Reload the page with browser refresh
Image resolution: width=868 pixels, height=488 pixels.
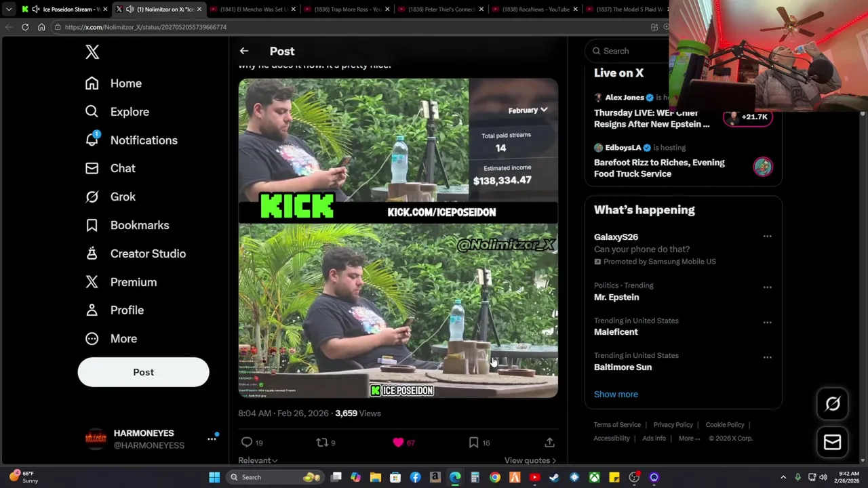25,27
